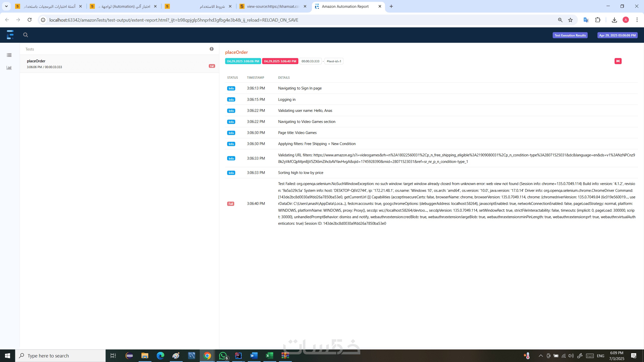Open the Tests list view icon

pos(9,55)
